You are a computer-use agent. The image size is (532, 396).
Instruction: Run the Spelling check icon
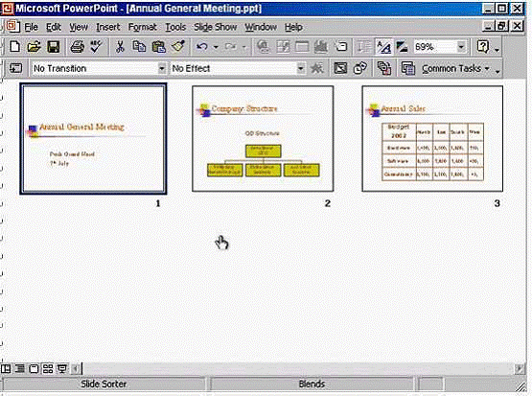coord(97,46)
